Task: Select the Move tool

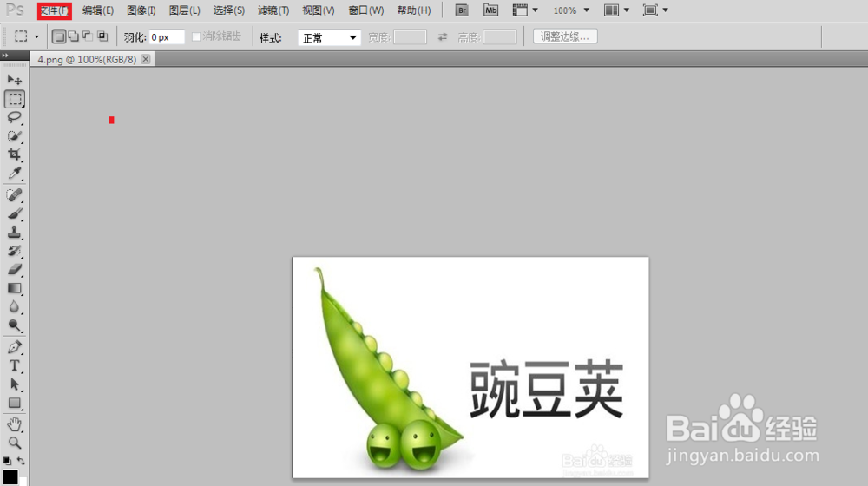Action: pyautogui.click(x=15, y=80)
